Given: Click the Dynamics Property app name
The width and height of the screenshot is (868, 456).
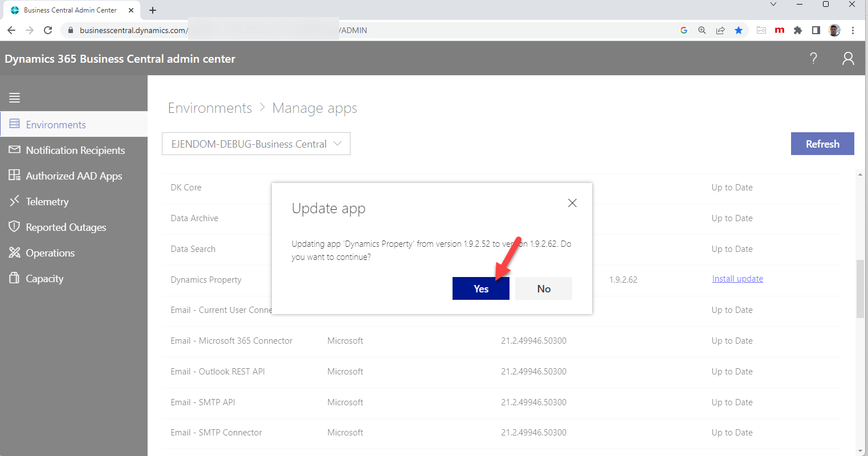Looking at the screenshot, I should [x=206, y=280].
